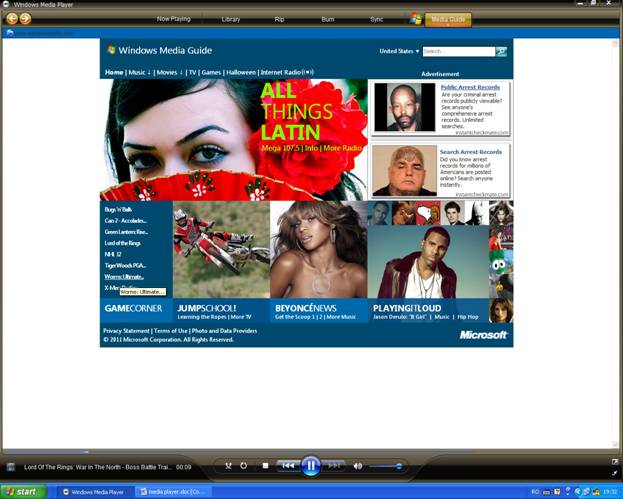
Task: Open the TV section link
Action: 192,72
